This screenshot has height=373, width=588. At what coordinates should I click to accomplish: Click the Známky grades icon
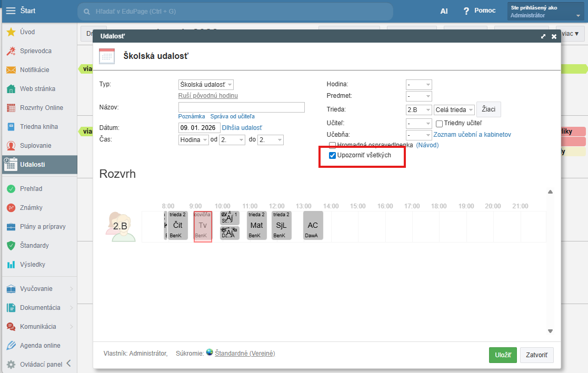[x=11, y=208]
